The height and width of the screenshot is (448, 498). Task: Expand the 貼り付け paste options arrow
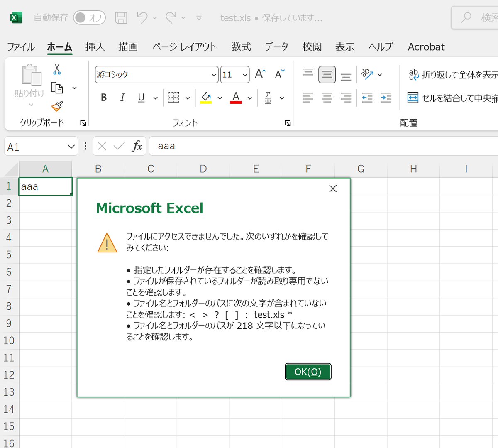(31, 105)
